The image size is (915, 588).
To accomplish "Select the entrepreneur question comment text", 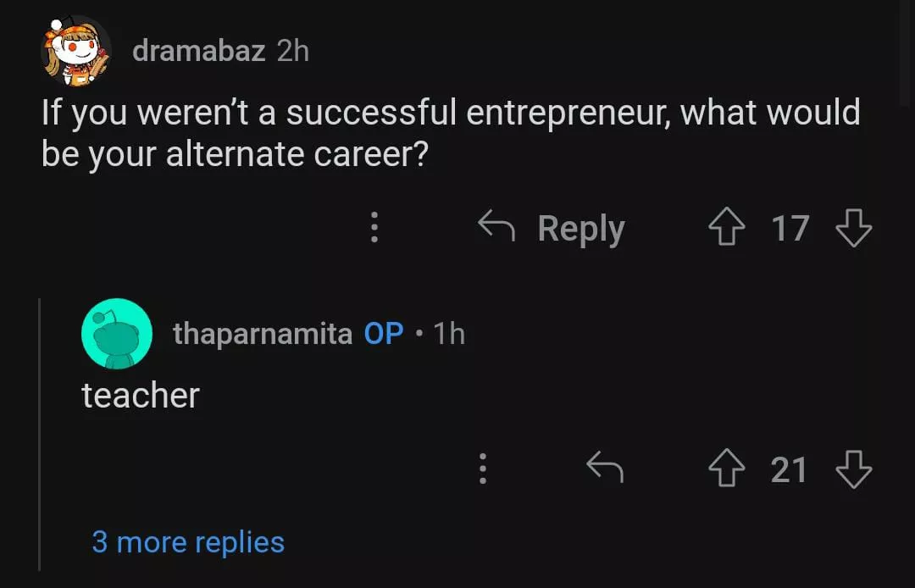I will point(450,134).
